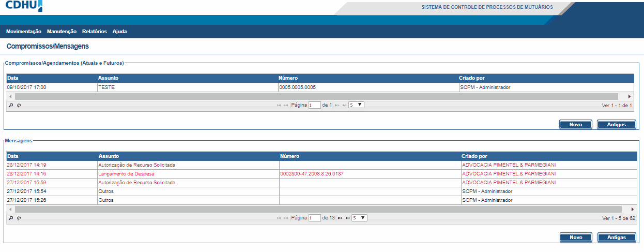Click left scroll arrow in Compromissos grid
This screenshot has height=252, width=644.
tap(11, 96)
